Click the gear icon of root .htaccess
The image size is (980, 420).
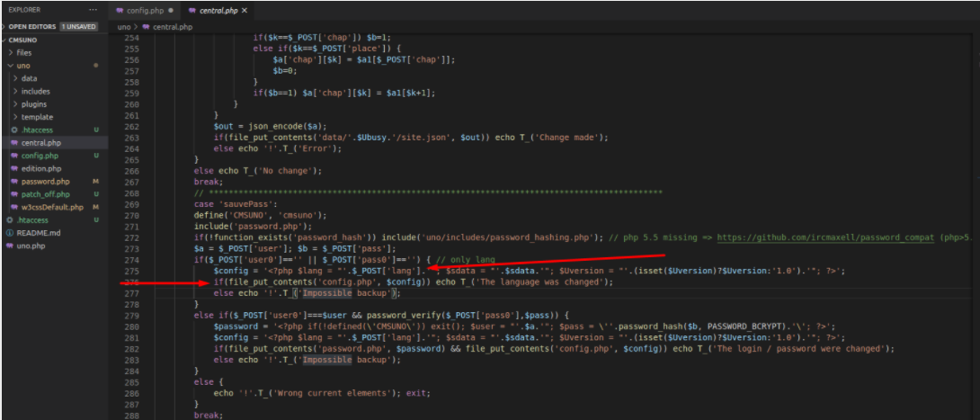coord(9,220)
